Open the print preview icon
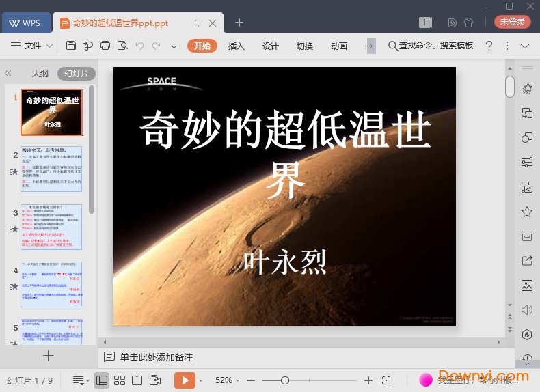Image resolution: width=540 pixels, height=392 pixels. 122,46
